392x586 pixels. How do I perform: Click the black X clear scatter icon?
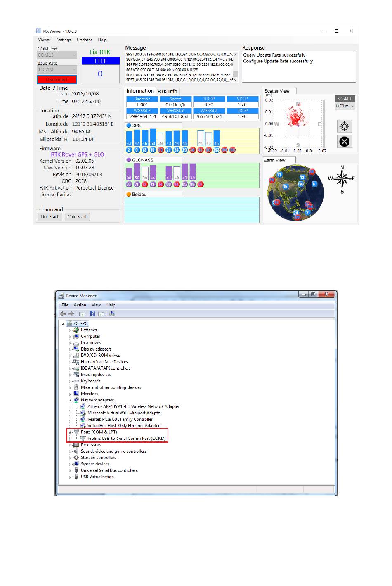(345, 142)
